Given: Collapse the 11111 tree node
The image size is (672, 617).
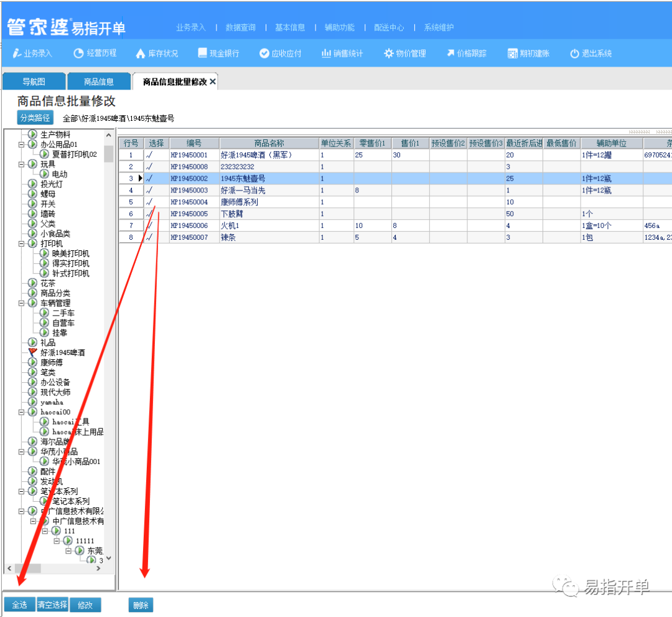Looking at the screenshot, I should coord(56,540).
